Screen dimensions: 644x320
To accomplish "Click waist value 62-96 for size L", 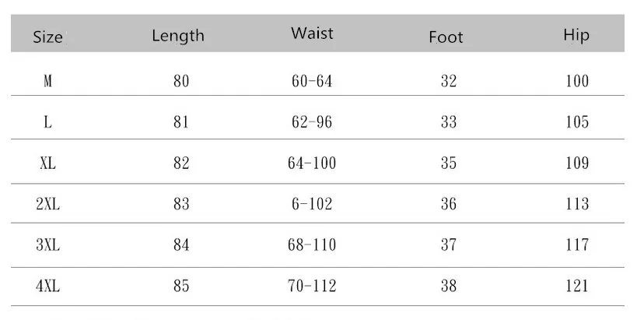I will point(310,122).
